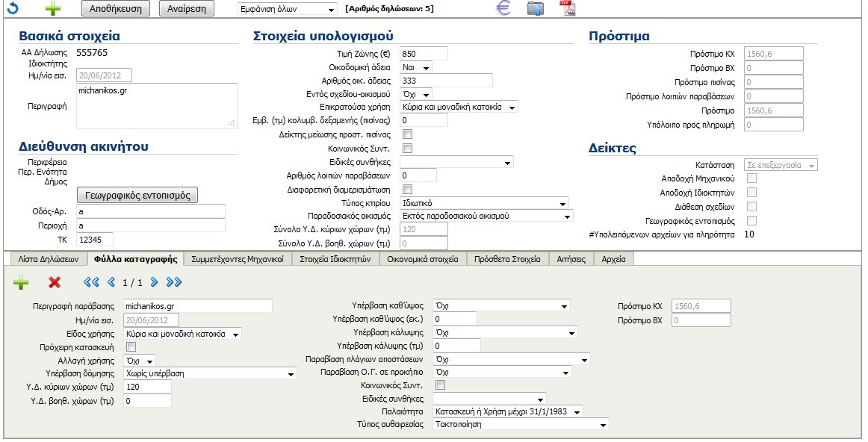Click the blue refresh arrow icon
This screenshot has height=442, width=868.
coord(12,8)
